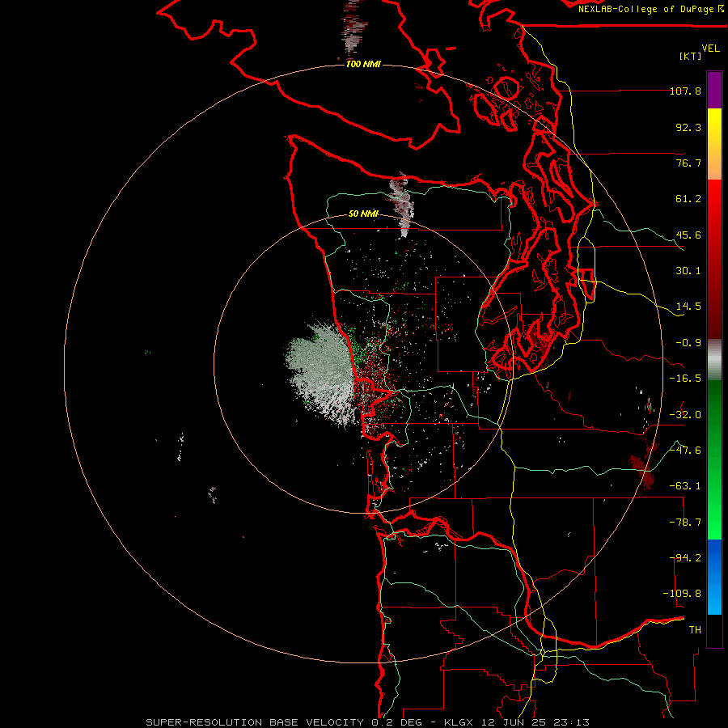Viewport: 728px width, 728px height.
Task: Click the 50 NMI range ring label
Action: click(363, 214)
